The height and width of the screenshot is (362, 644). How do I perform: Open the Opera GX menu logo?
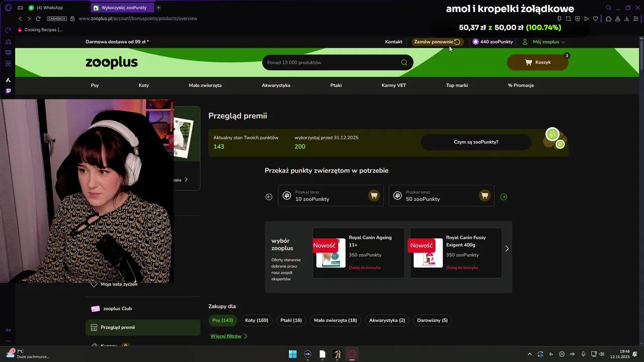pyautogui.click(x=8, y=8)
